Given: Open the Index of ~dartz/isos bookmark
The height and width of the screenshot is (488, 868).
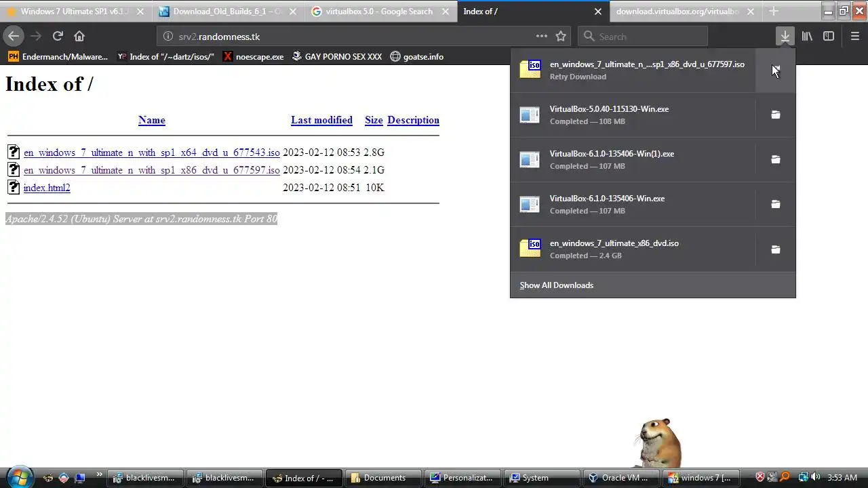Looking at the screenshot, I should pyautogui.click(x=165, y=57).
